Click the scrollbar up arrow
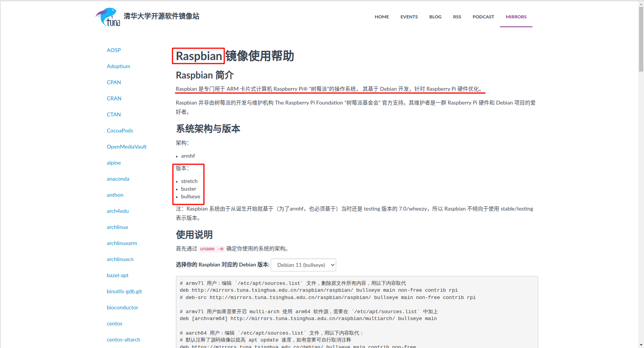 pyautogui.click(x=641, y=3)
